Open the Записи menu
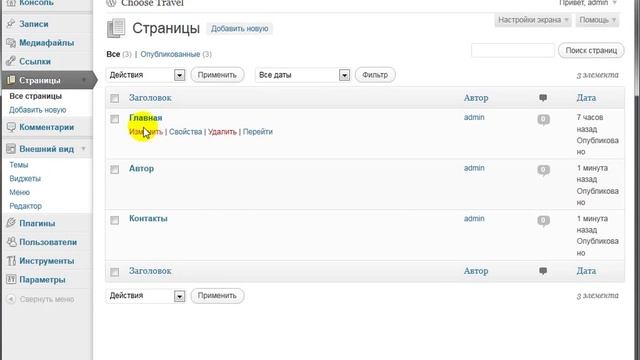This screenshot has height=360, width=640. 33,24
